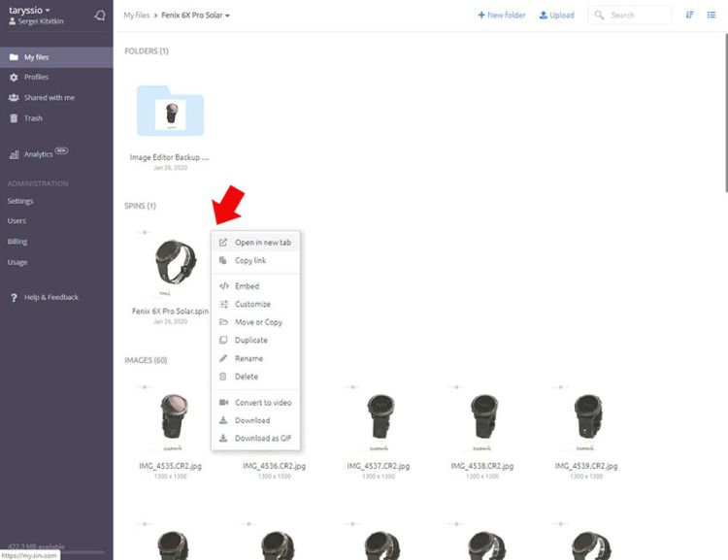Viewport: 728px width, 560px height.
Task: Click the user profile icon by Sergei Kibitkin
Action: tap(13, 21)
